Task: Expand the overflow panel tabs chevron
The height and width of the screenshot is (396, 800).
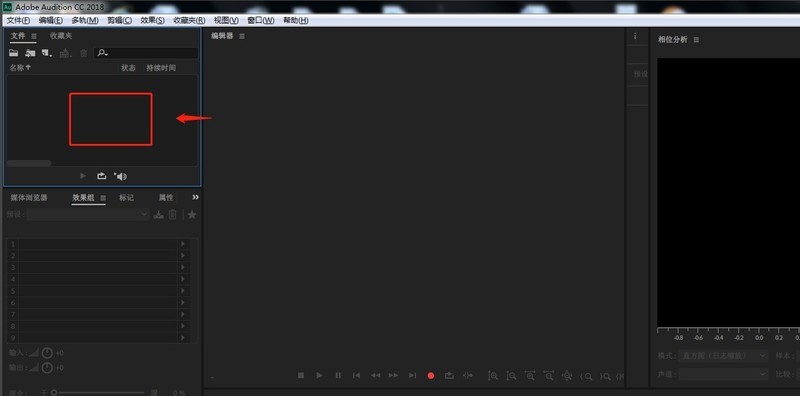Action: [x=195, y=197]
